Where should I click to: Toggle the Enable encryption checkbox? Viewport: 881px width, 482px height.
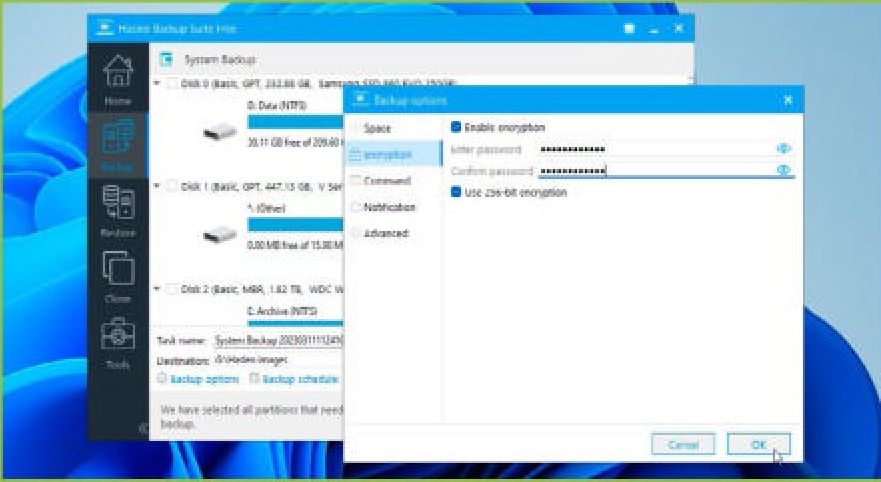click(x=456, y=127)
